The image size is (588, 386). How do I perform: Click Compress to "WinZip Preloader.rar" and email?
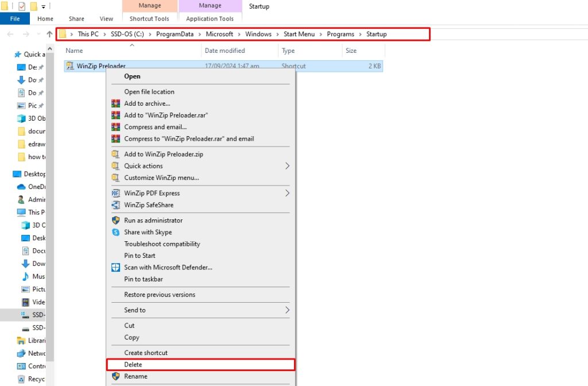[200, 138]
